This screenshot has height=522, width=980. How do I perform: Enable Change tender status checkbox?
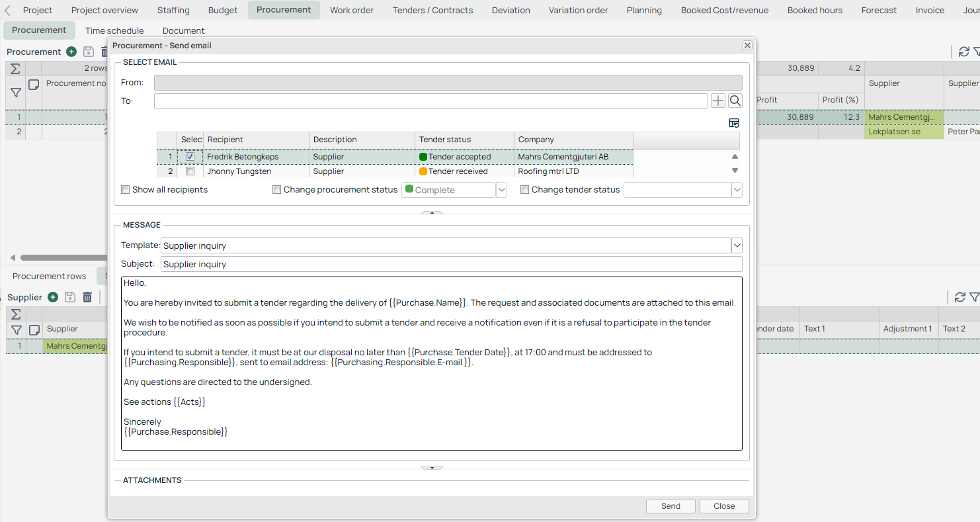coord(525,190)
